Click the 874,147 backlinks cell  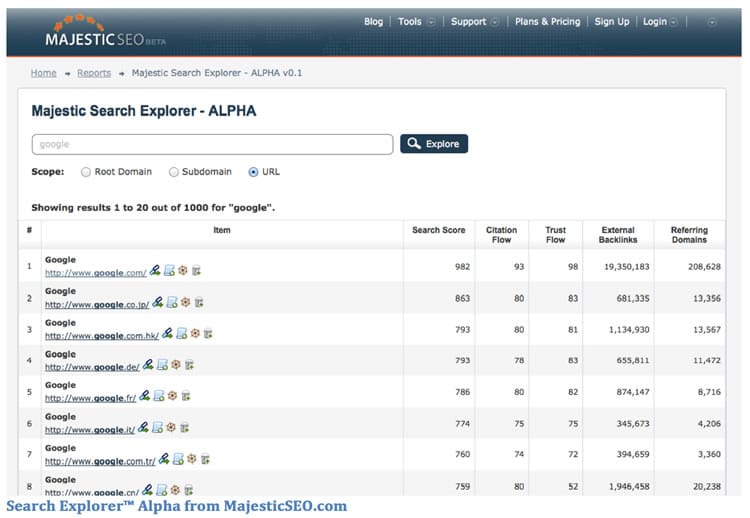[633, 392]
